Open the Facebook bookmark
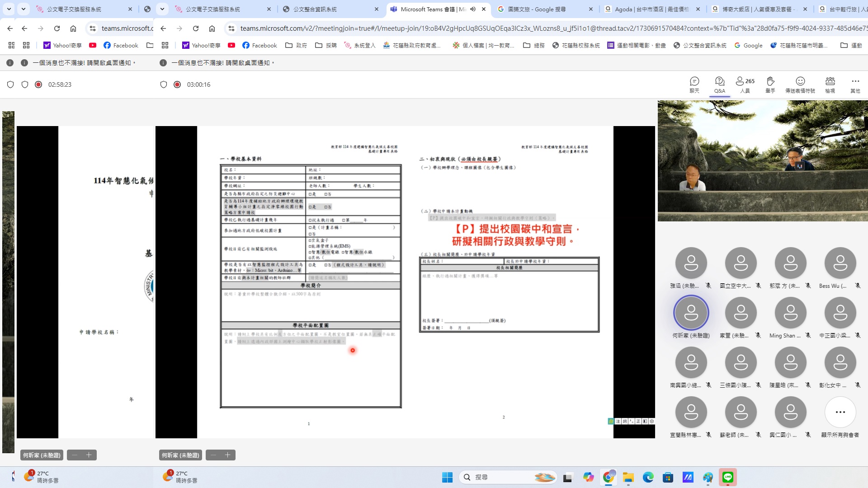The height and width of the screenshot is (488, 868). 259,45
